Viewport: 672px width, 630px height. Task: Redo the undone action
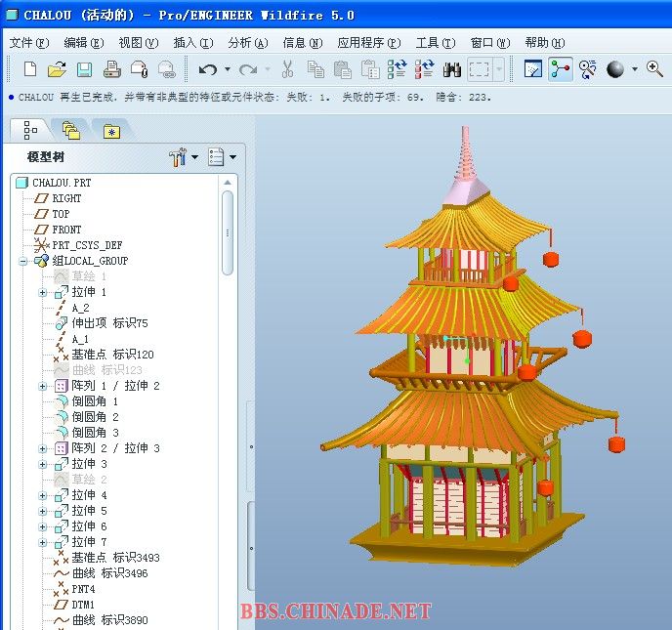click(248, 69)
